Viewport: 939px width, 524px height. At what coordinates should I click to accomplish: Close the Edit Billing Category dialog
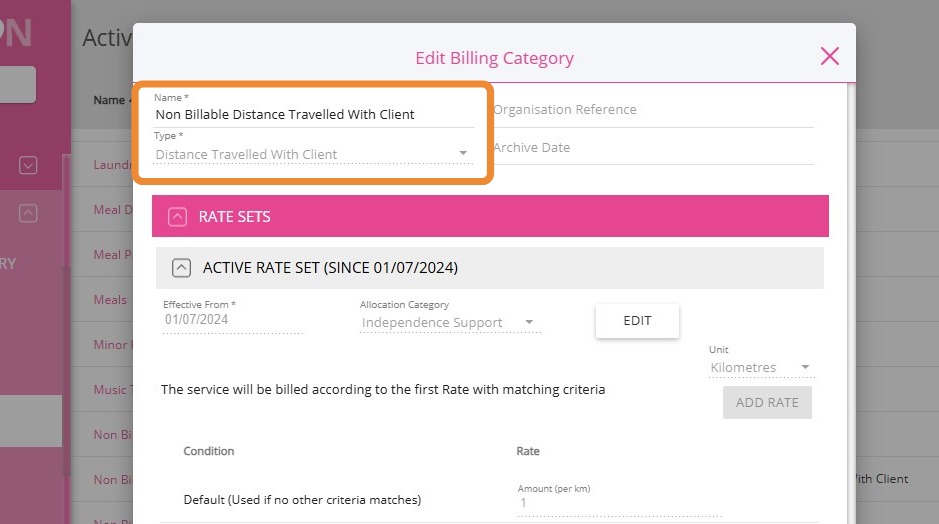829,56
